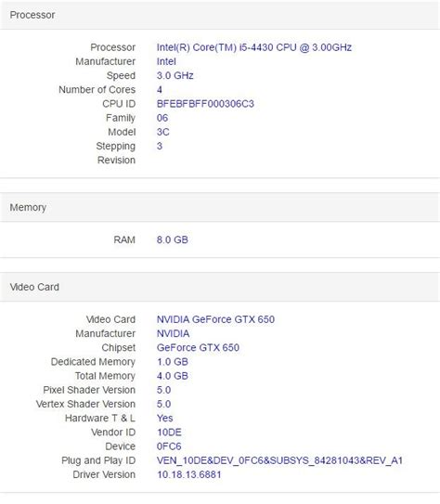440x504 pixels.
Task: Click the Family value 06
Action: [162, 118]
